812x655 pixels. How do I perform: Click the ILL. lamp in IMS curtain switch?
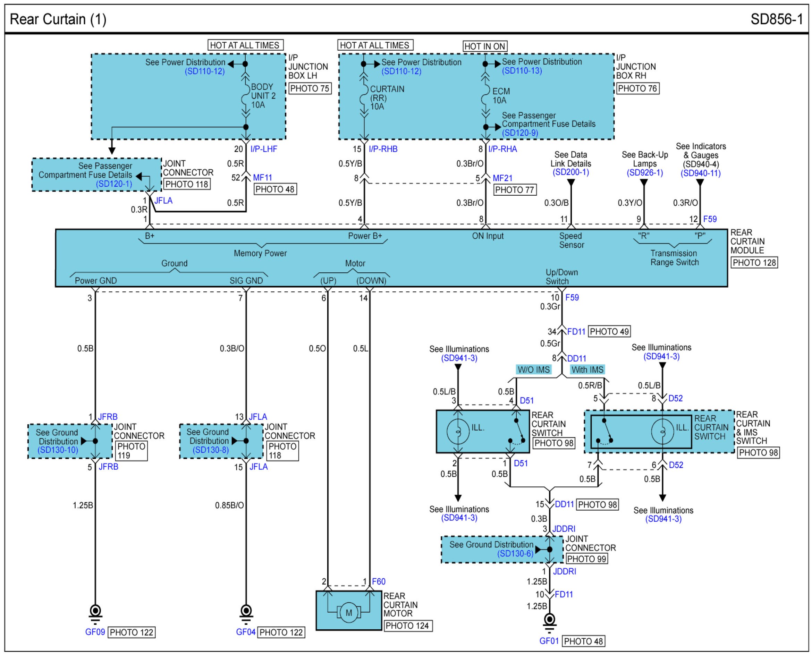point(662,431)
